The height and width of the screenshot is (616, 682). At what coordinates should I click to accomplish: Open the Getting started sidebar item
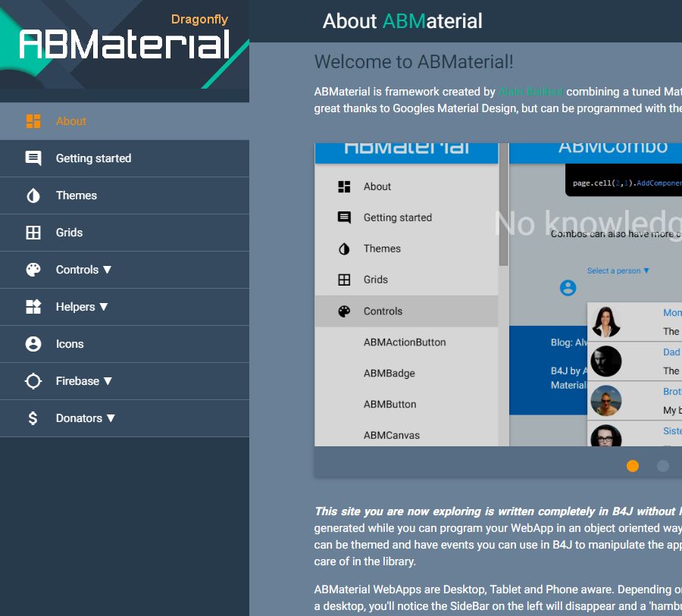(x=124, y=158)
